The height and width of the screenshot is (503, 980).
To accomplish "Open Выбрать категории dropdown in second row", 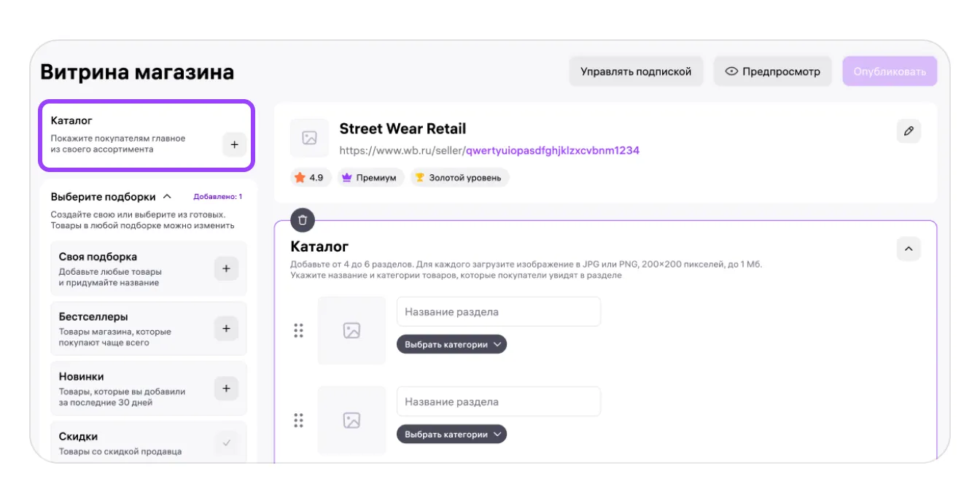I will [451, 434].
